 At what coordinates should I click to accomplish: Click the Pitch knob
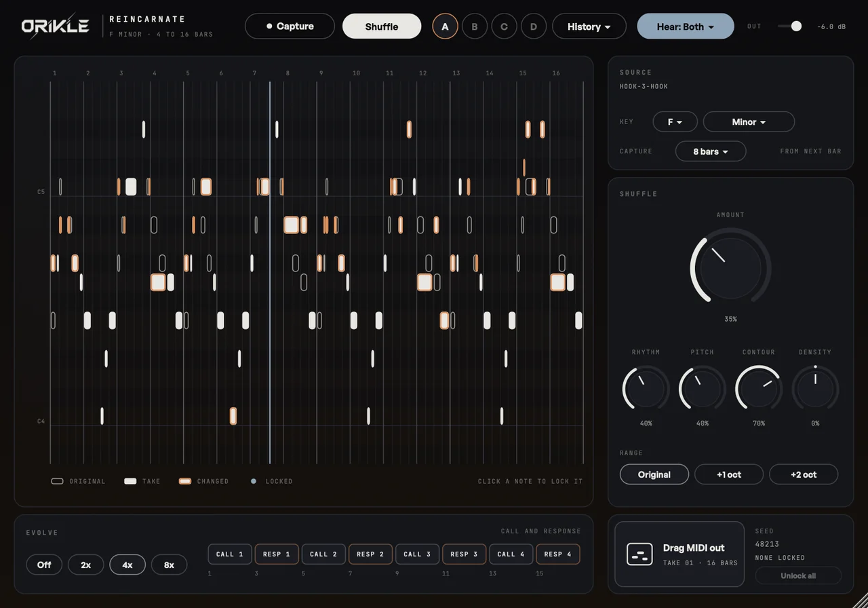pyautogui.click(x=703, y=389)
